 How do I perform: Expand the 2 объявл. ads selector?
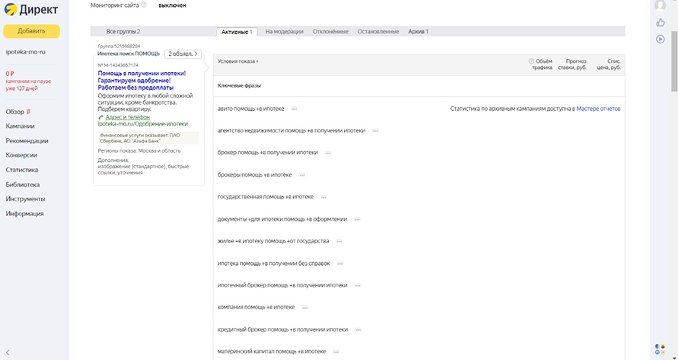click(x=183, y=54)
